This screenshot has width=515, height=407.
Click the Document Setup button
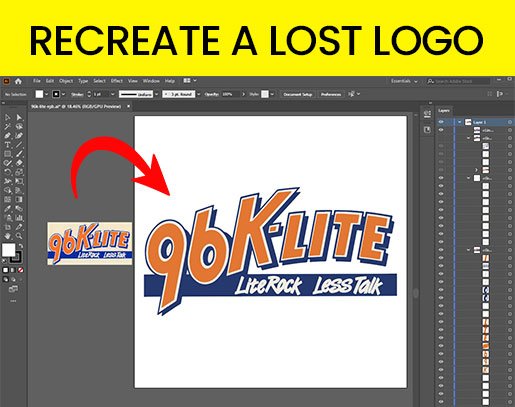[298, 94]
